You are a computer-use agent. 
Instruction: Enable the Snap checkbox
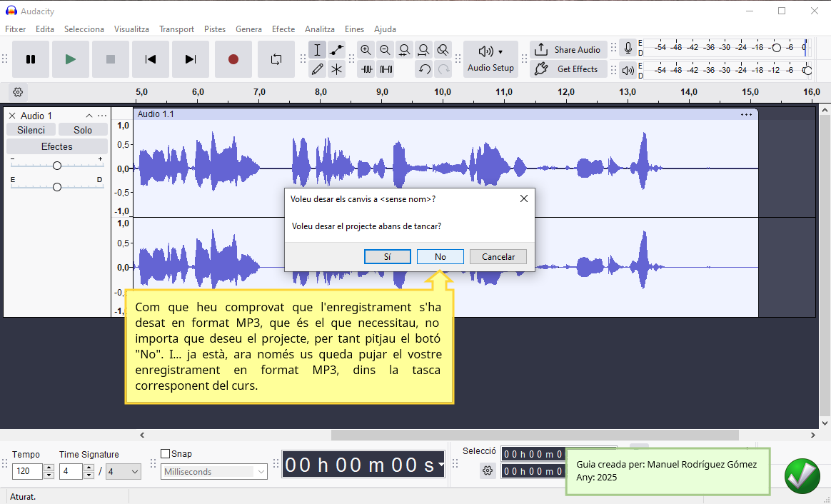click(166, 453)
